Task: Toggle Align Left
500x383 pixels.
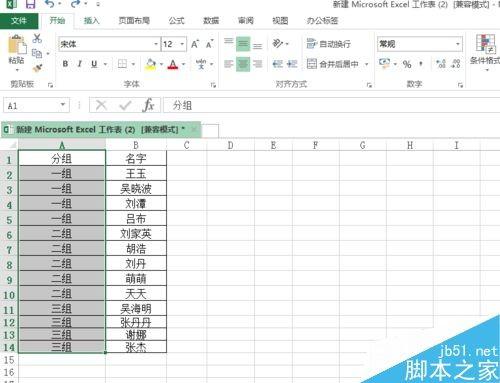Action: click(229, 64)
